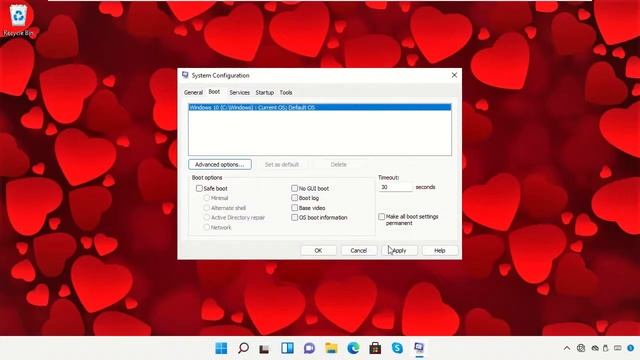Click the notification badge in the tray
Viewport: 640px width, 360px height.
(x=631, y=348)
